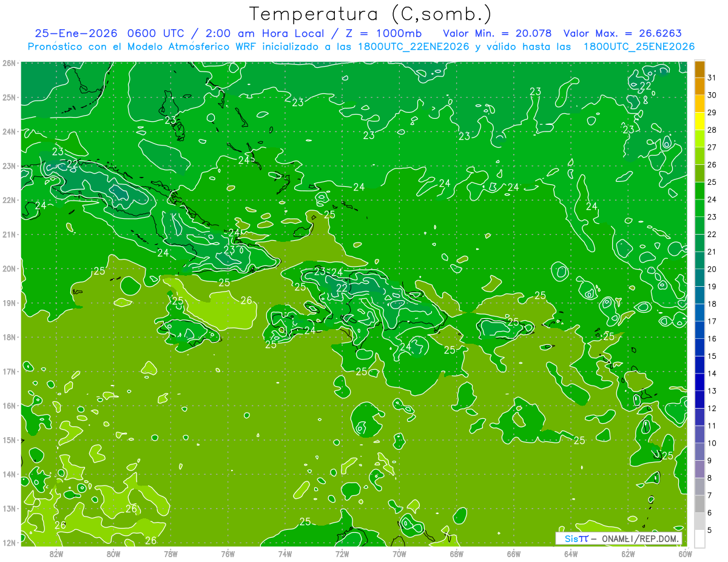
Task: Click the latitude axis label "25N"
Action: (x=9, y=98)
